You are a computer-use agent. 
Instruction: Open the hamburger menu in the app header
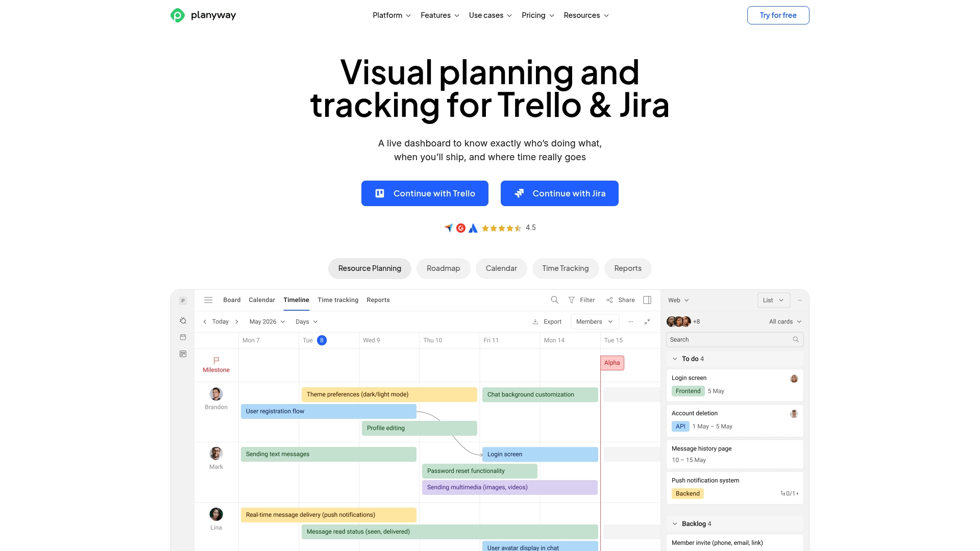click(208, 300)
